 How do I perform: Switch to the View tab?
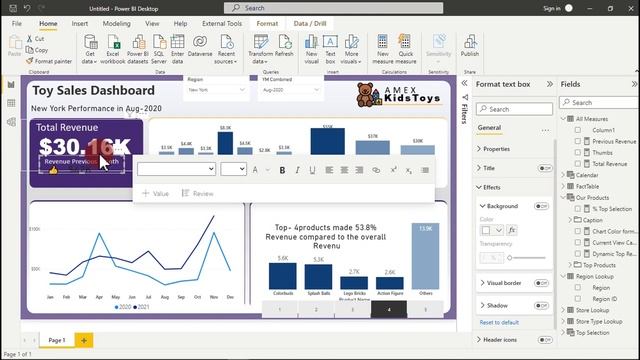(x=152, y=24)
